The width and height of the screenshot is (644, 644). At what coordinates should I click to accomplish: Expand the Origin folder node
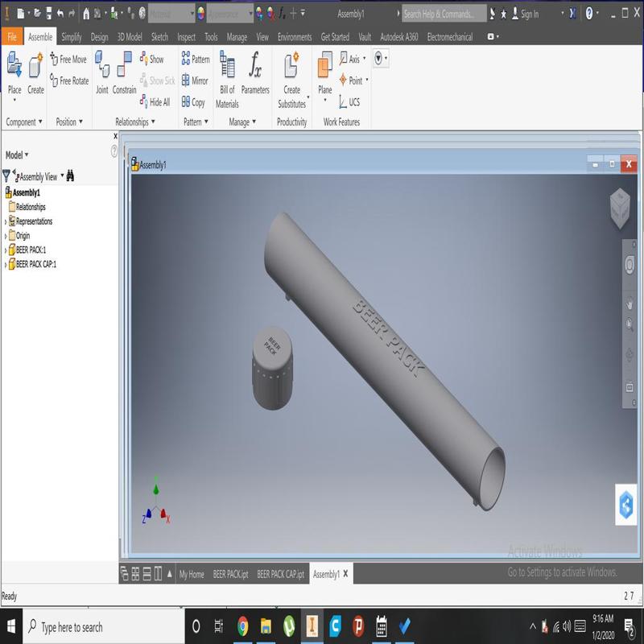click(x=6, y=236)
